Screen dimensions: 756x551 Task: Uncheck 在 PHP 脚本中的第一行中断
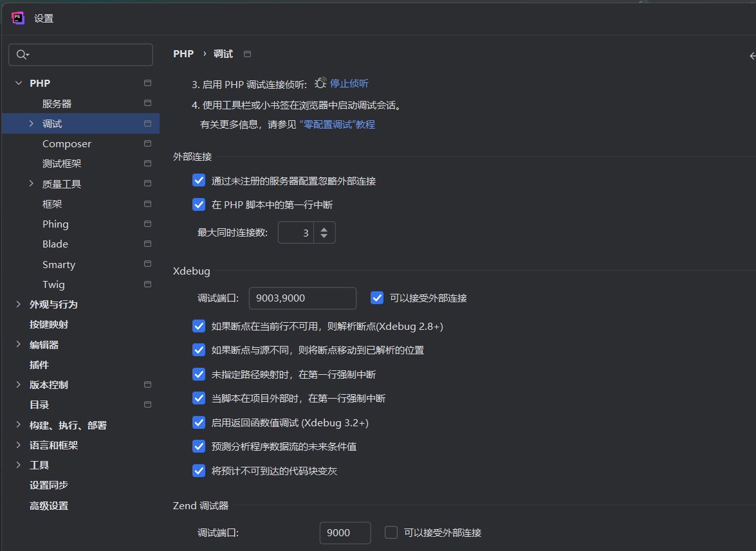pyautogui.click(x=199, y=204)
